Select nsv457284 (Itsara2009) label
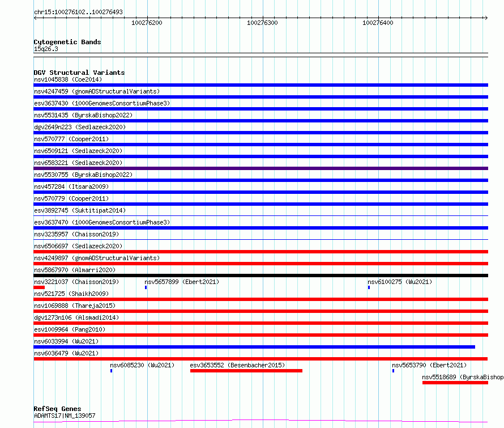This screenshot has height=428, width=504. [71, 187]
